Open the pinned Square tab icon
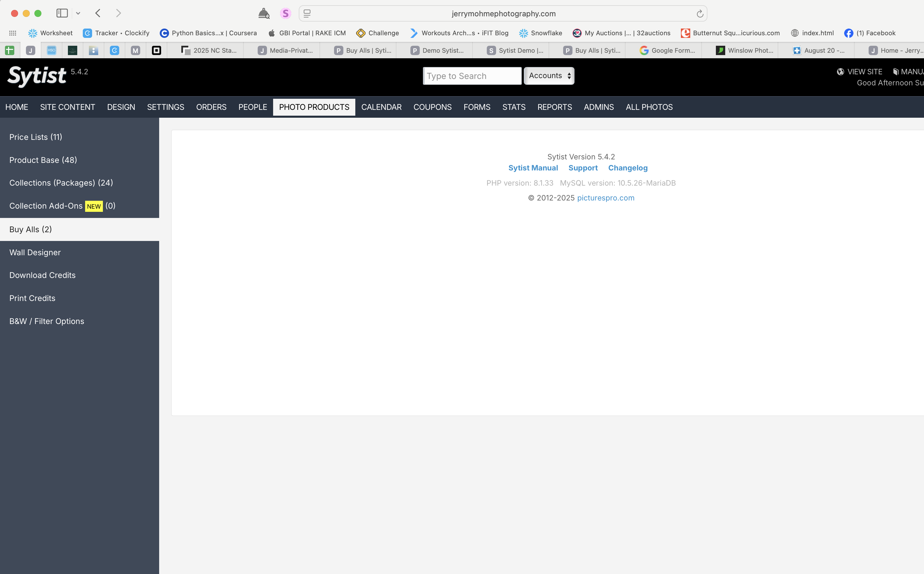The image size is (924, 574). pyautogui.click(x=156, y=50)
